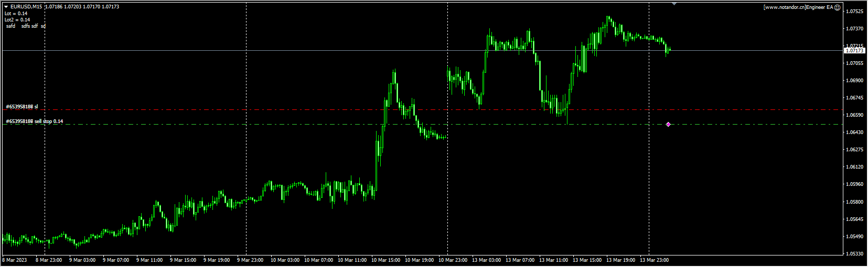
Task: Click time axis label '9 Mar 23:00'
Action: (250, 260)
